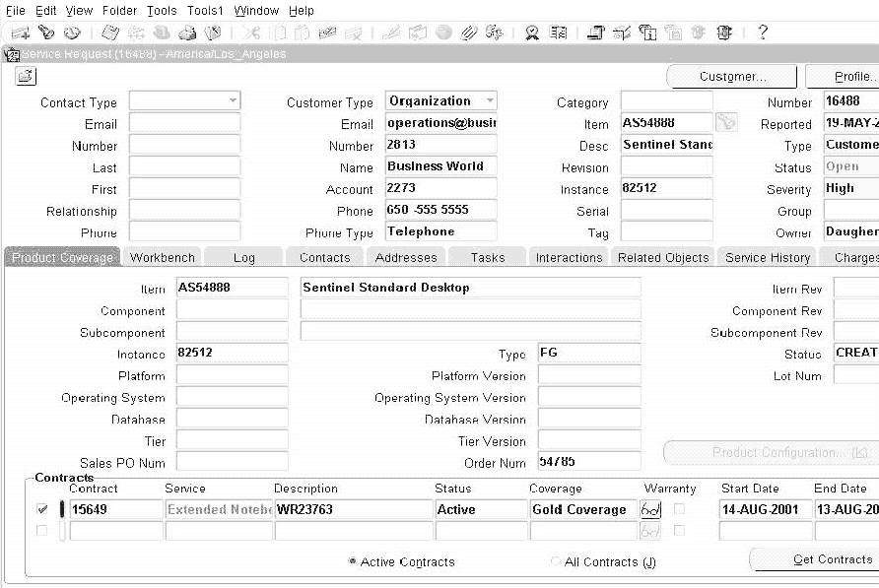Viewport: 879px width, 588px height.
Task: Click the Close Form toolbar icon
Action: (213, 33)
